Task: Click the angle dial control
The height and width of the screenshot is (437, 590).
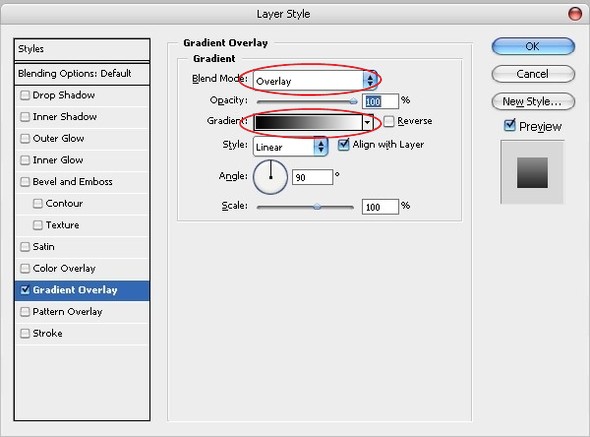Action: click(271, 177)
